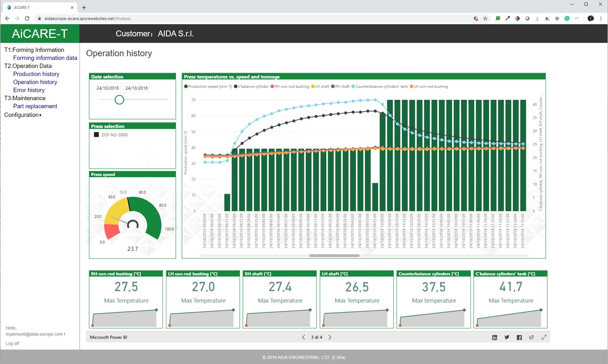Expand the Configuration menu
Viewport: 608px width, 364px height.
coord(23,115)
